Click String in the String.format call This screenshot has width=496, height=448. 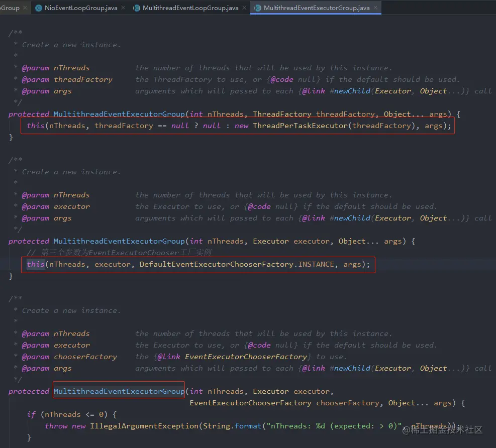(x=217, y=426)
